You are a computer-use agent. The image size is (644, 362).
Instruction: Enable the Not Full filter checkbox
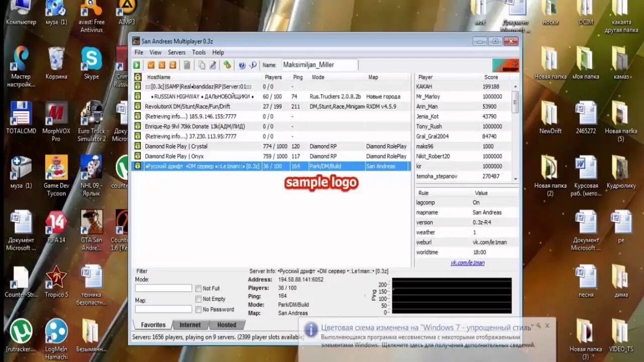point(198,289)
